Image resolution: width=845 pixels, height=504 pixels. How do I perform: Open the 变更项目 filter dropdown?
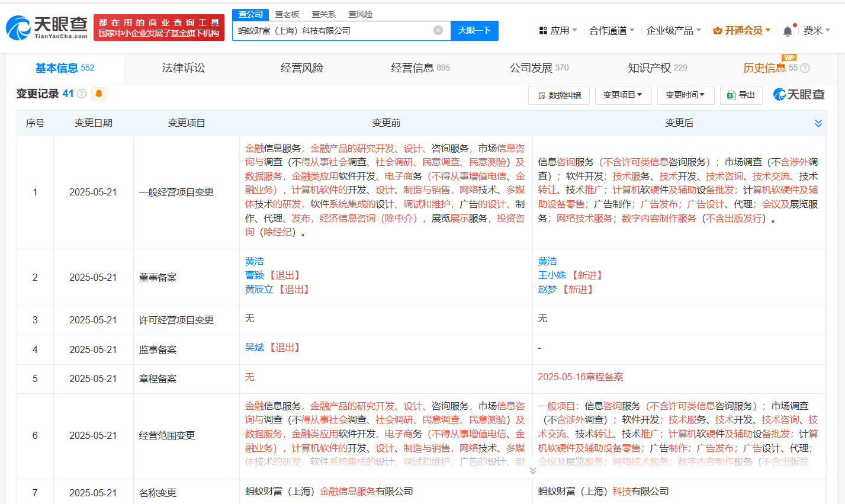coord(623,95)
